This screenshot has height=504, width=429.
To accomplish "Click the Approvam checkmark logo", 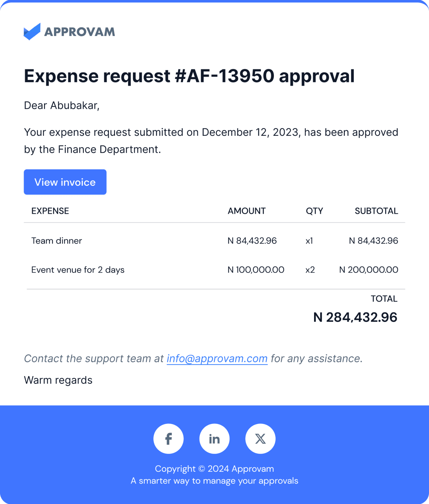I will tap(32, 31).
